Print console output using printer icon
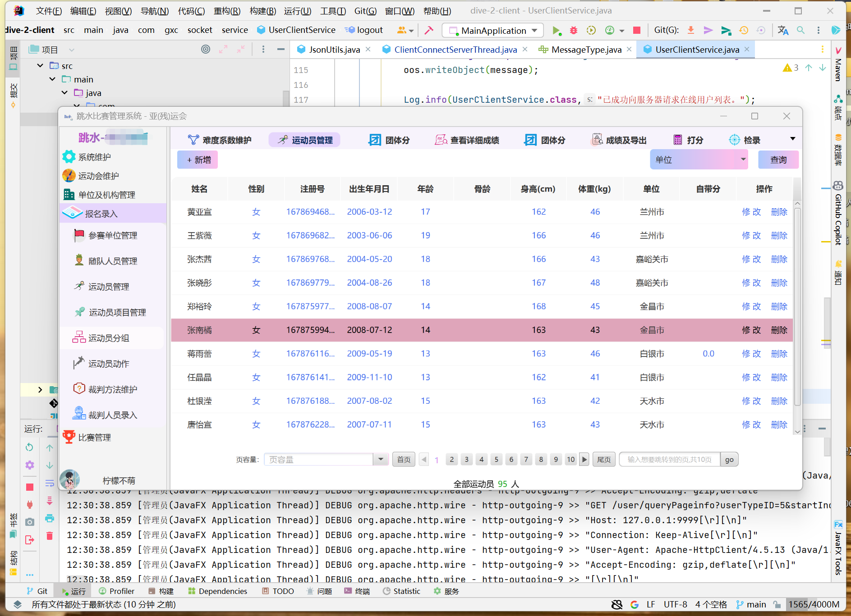This screenshot has width=851, height=616. tap(50, 518)
